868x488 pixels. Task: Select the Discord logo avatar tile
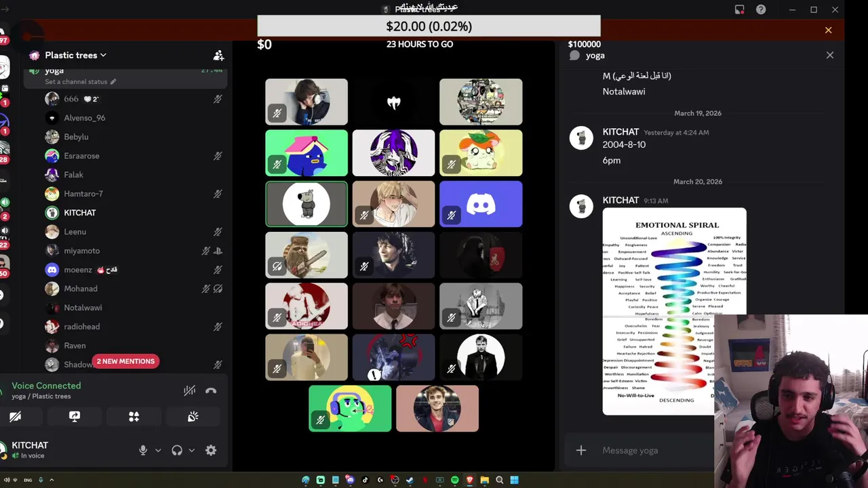coord(481,204)
